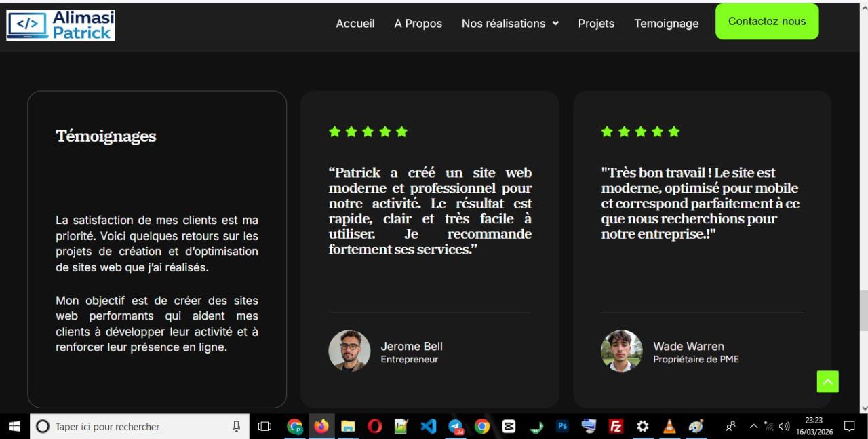Viewport: 868px width, 439px height.
Task: Go to the Accueil page
Action: 355,24
